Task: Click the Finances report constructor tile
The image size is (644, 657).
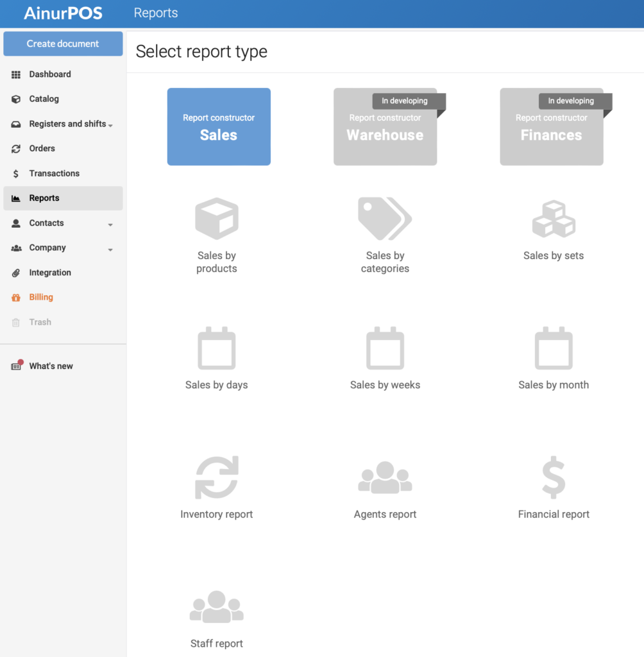Action: tap(552, 126)
